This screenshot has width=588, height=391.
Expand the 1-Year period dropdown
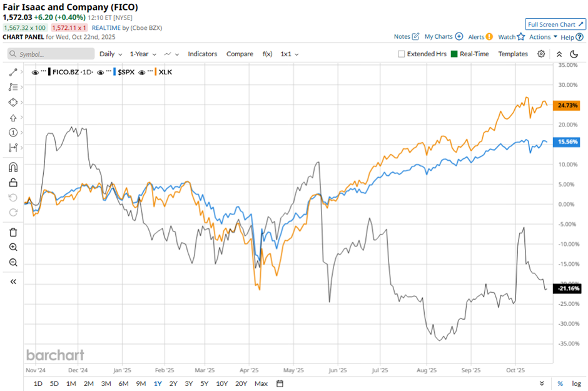[143, 54]
